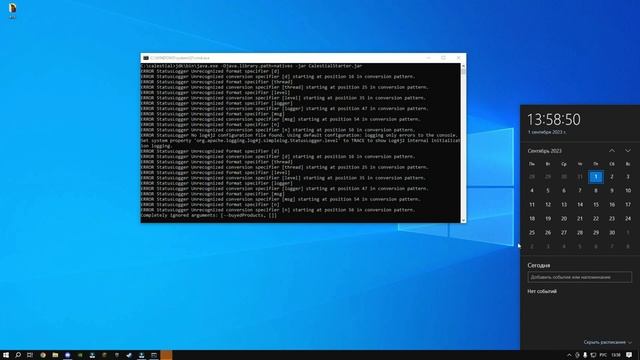Select September 10 in the calendar
640x360 pixels.
pos(628,191)
